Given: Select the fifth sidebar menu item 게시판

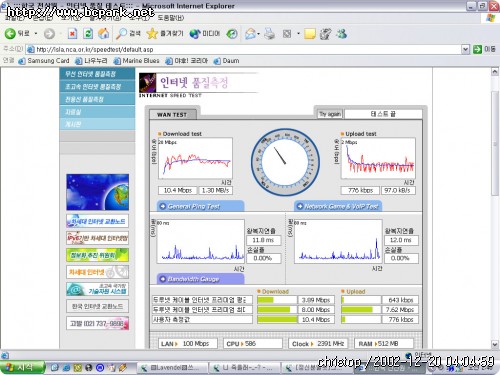Looking at the screenshot, I should tap(97, 124).
